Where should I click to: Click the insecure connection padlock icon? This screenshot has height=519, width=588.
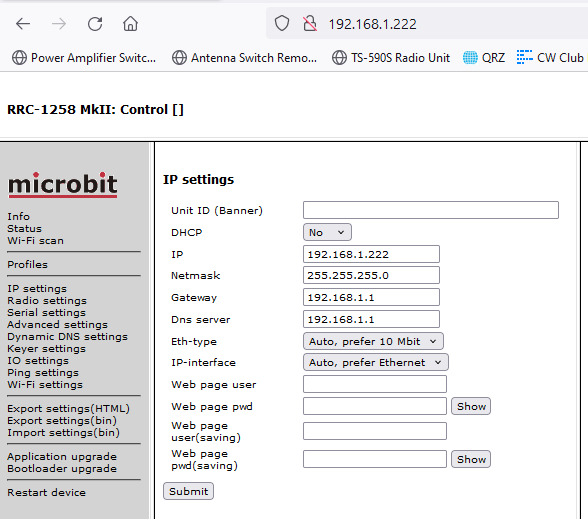310,24
